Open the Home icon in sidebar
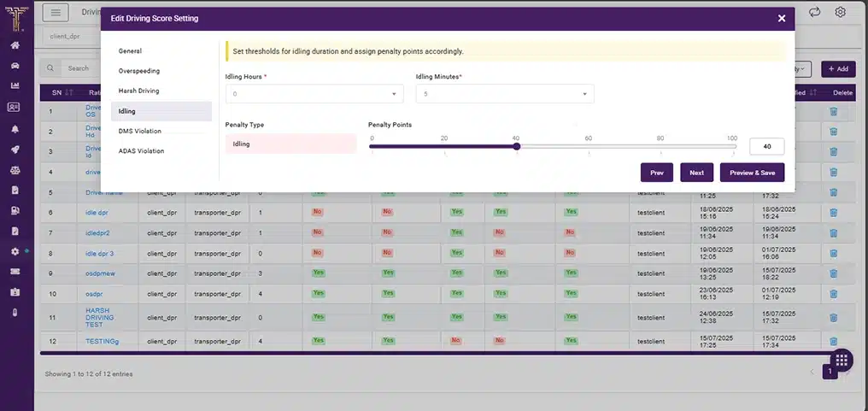The width and height of the screenshot is (868, 411). click(15, 45)
